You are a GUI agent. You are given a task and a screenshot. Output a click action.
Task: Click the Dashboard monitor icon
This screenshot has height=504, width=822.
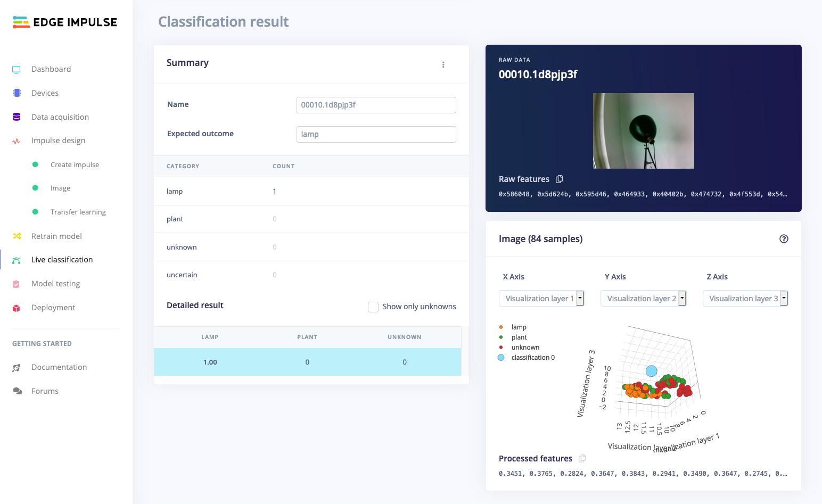(17, 70)
